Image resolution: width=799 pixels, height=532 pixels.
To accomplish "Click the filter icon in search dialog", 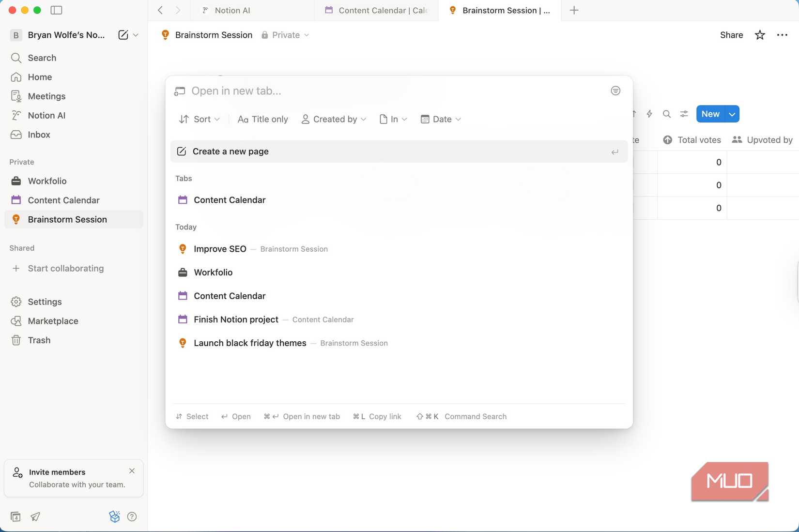I will (x=615, y=91).
